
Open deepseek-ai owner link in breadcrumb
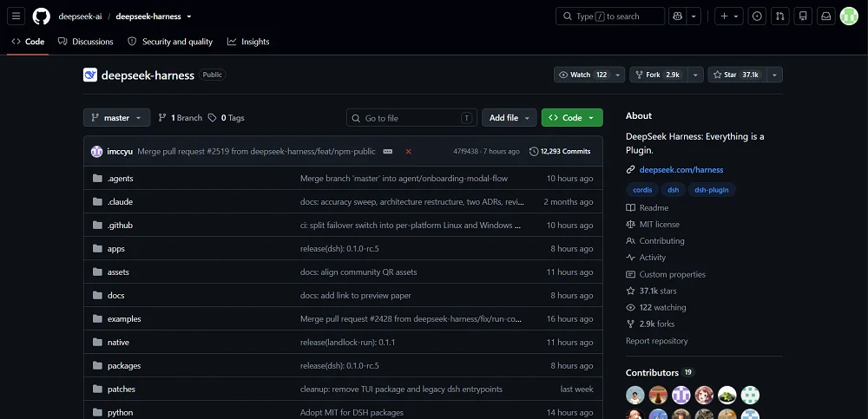80,16
